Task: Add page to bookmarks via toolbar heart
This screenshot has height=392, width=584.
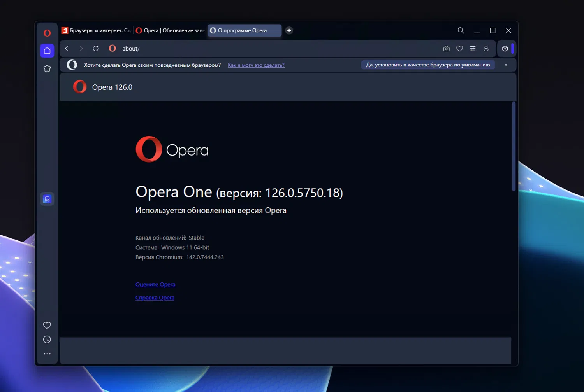Action: (459, 49)
